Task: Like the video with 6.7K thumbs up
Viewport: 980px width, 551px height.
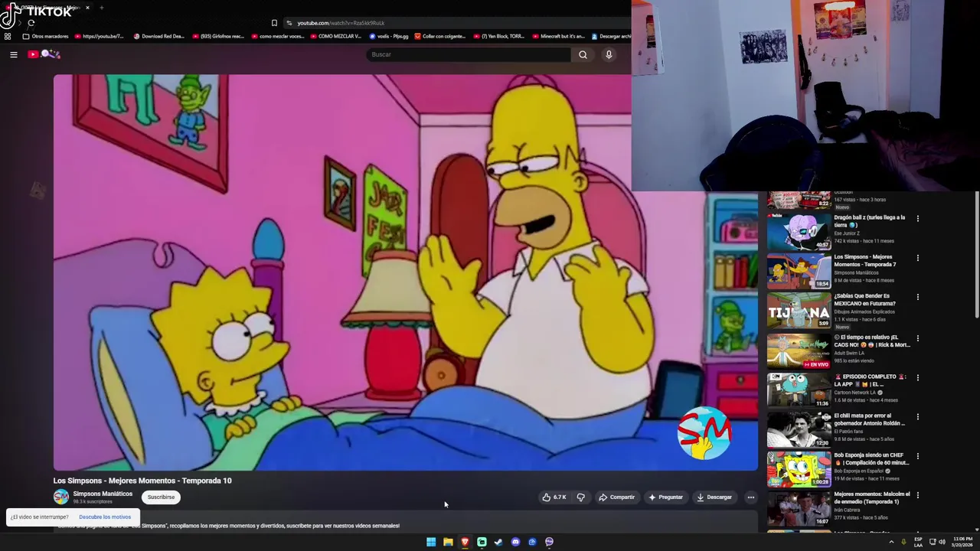Action: [x=554, y=497]
